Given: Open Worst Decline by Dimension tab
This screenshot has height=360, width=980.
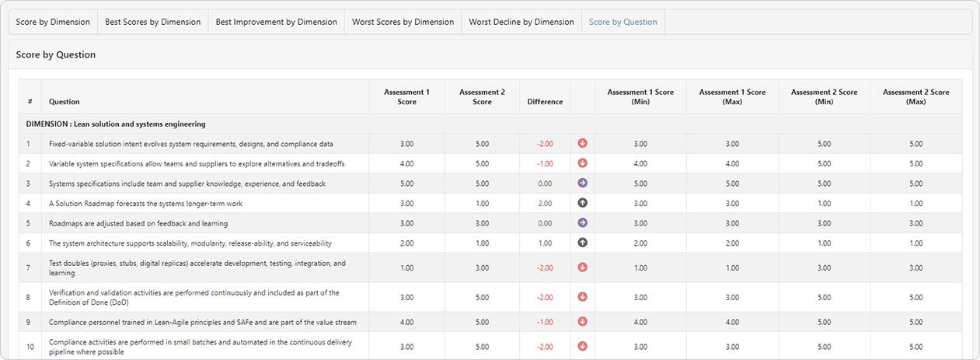Looking at the screenshot, I should click(521, 22).
